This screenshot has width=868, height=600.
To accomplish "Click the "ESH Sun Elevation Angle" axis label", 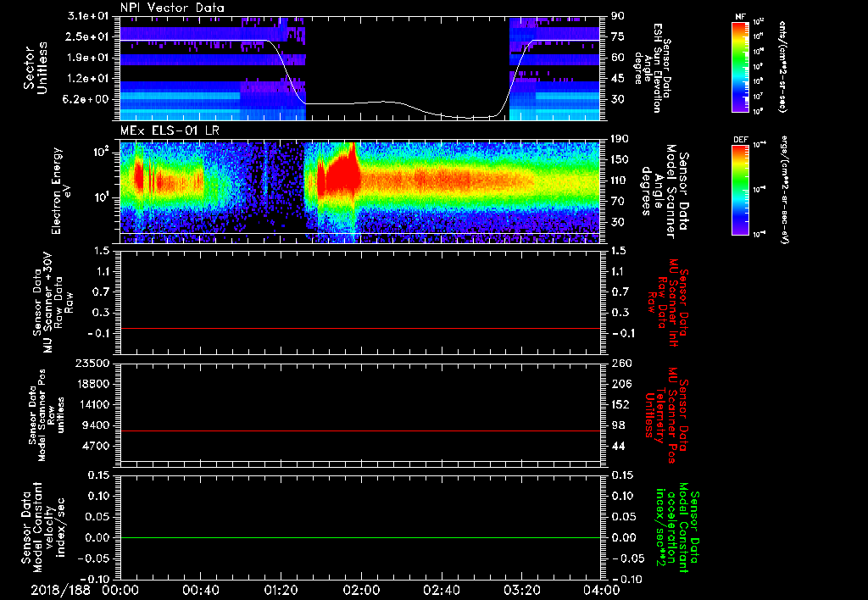I will [x=652, y=68].
